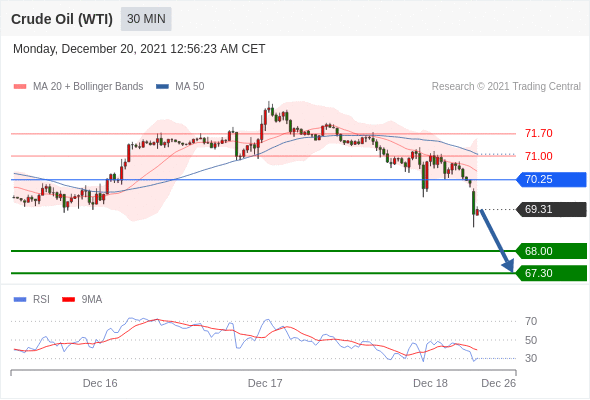Click the red 9MA legend swatch
Image resolution: width=590 pixels, height=400 pixels.
point(68,300)
